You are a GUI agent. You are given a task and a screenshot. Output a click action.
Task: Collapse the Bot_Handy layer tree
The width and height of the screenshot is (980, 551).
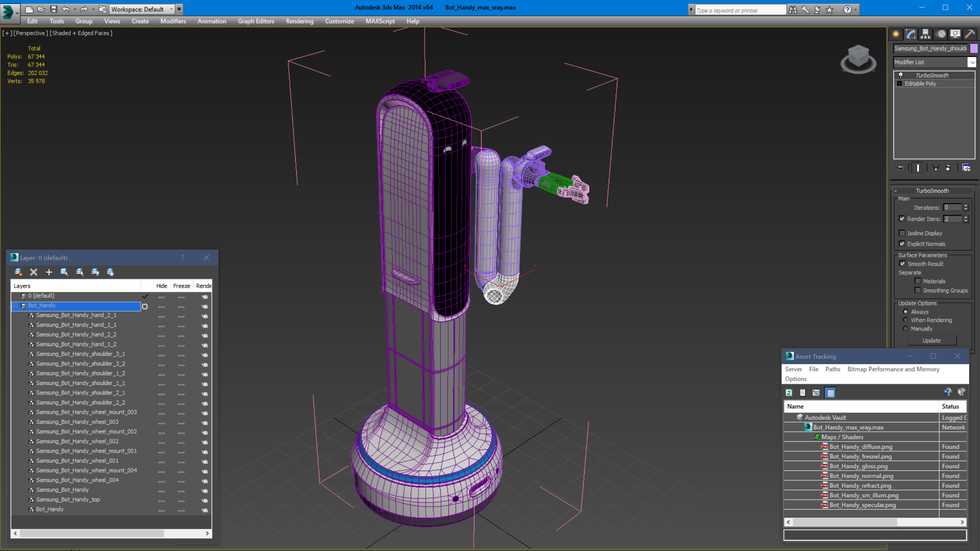tap(15, 306)
